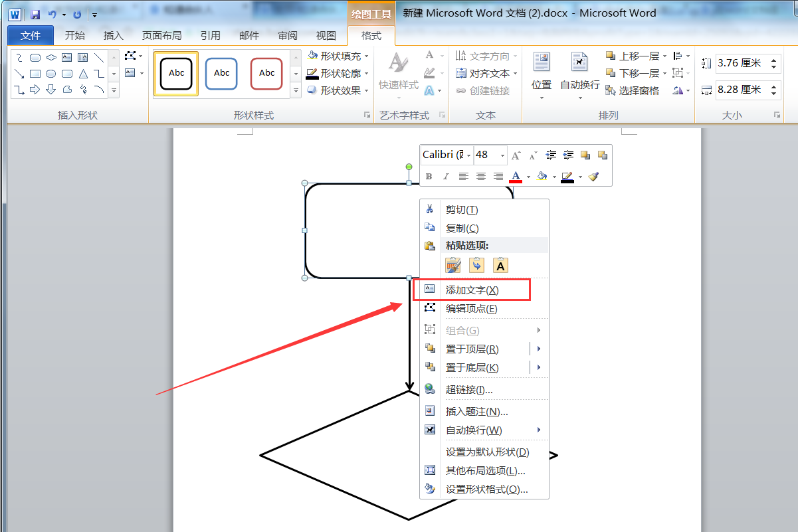Choose the keep source formatting paste icon
The width and height of the screenshot is (798, 532).
coord(453,265)
